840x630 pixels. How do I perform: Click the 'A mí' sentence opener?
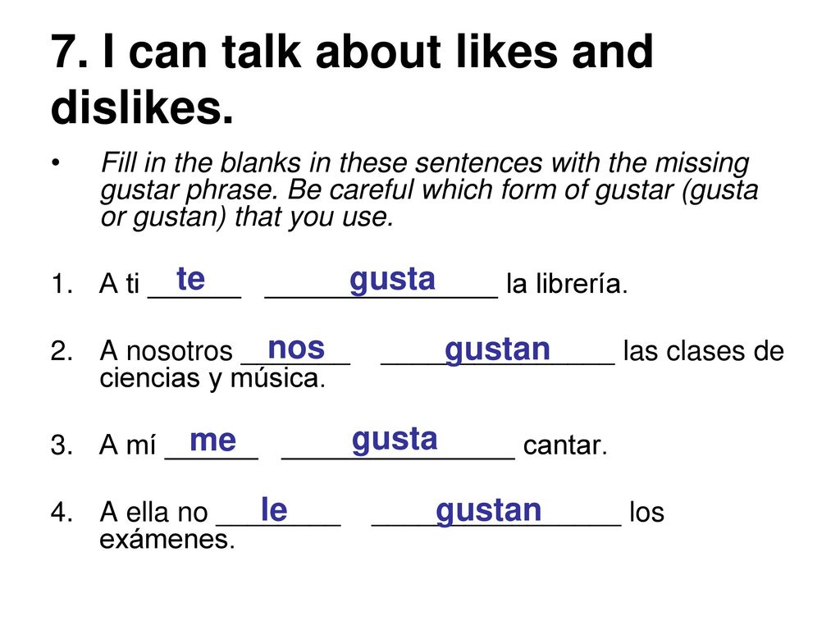click(x=127, y=445)
